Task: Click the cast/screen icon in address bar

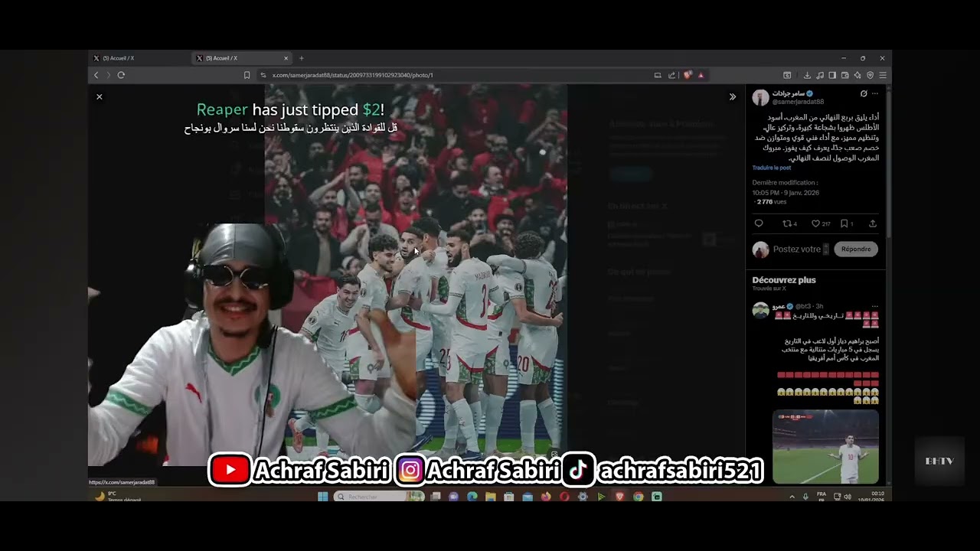Action: pyautogui.click(x=657, y=75)
